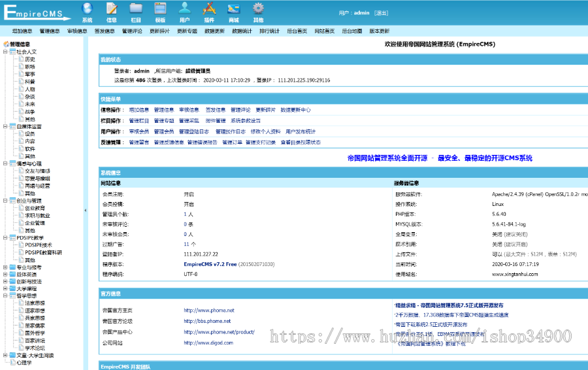Collapse the 哲学思想 tree node

5,295
